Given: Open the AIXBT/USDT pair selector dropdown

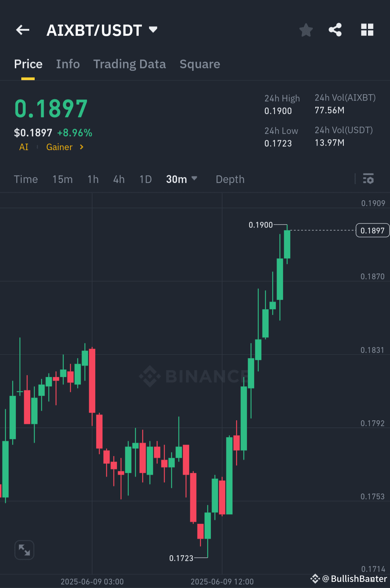Looking at the screenshot, I should pos(153,30).
